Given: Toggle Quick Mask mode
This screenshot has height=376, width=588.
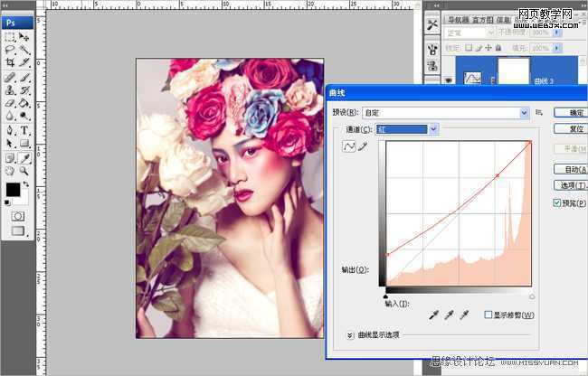Looking at the screenshot, I should click(x=17, y=216).
